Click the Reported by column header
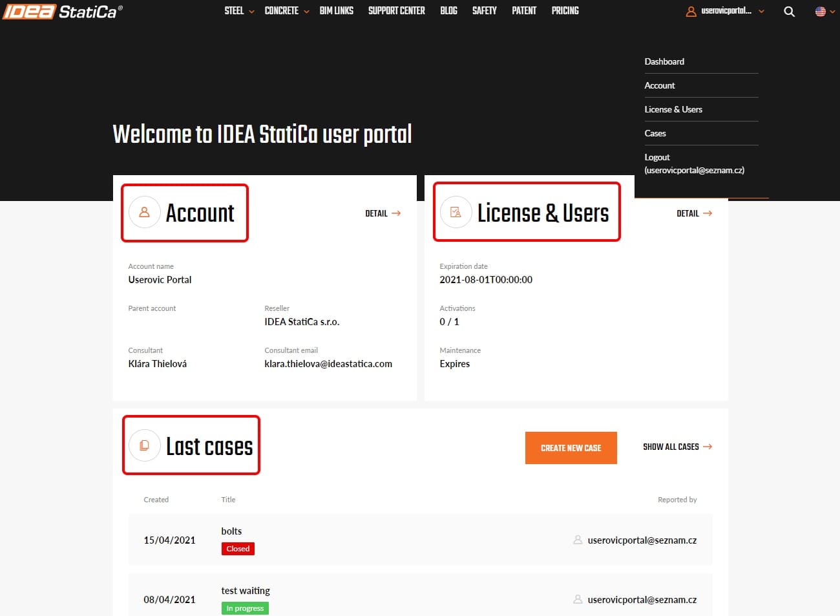The width and height of the screenshot is (840, 616). point(677,500)
